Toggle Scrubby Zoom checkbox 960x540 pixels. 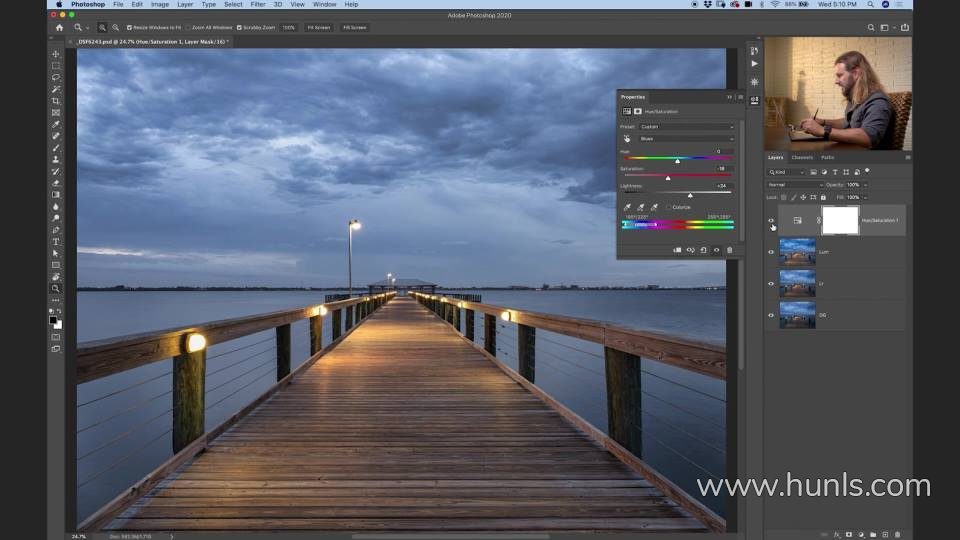click(x=239, y=28)
